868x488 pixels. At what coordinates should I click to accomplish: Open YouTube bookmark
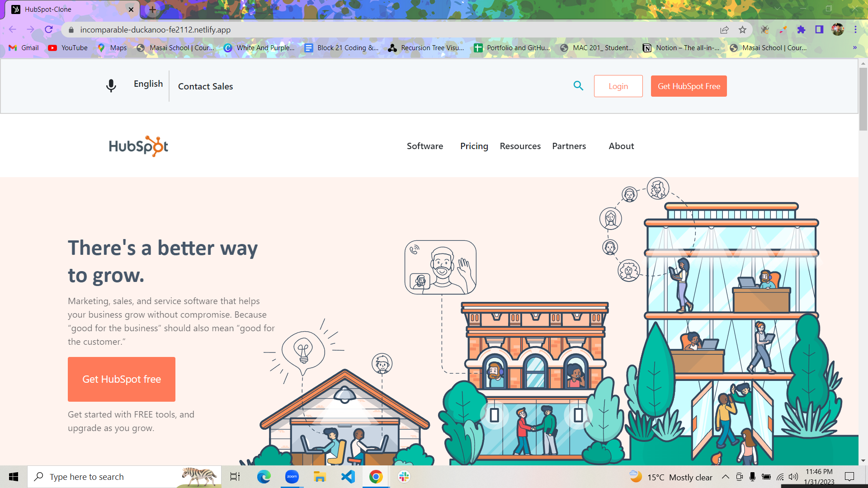pos(68,47)
